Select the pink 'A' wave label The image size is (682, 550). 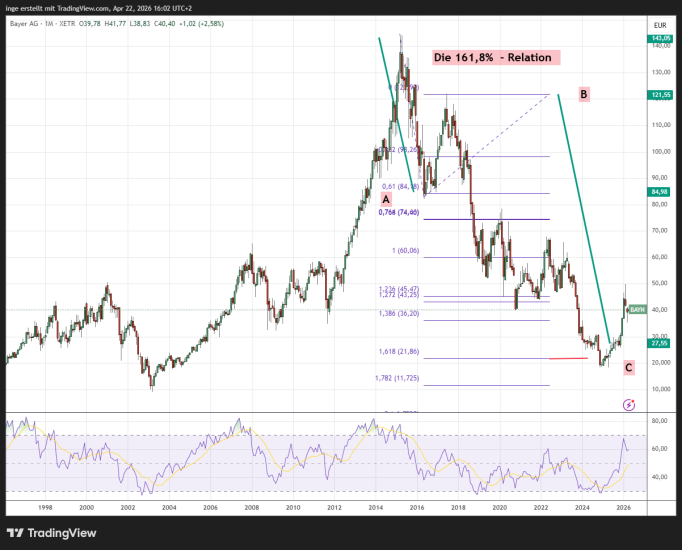click(x=414, y=200)
